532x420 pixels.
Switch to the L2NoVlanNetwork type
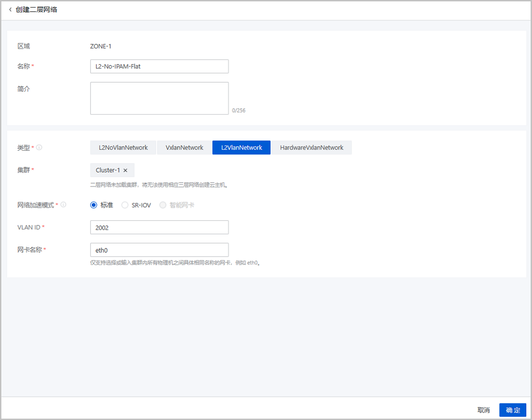coord(123,147)
